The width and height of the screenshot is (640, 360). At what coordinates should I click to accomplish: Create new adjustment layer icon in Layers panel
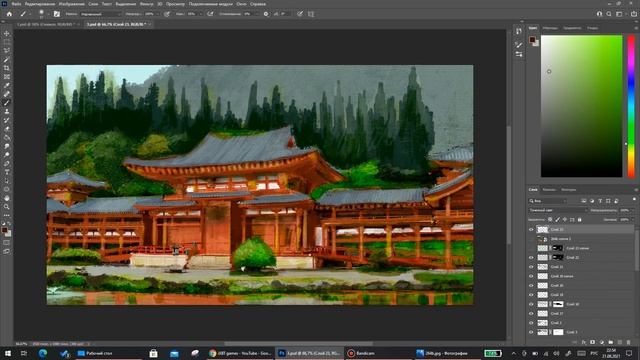pyautogui.click(x=602, y=342)
